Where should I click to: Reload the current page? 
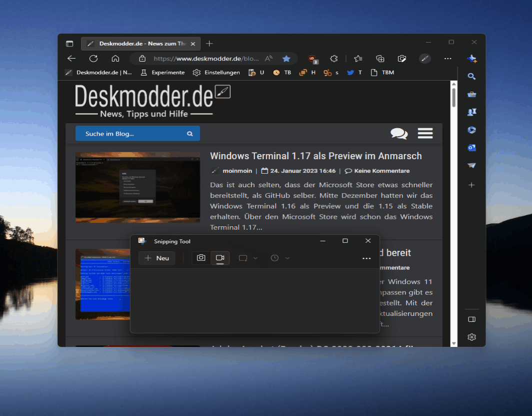click(x=93, y=59)
